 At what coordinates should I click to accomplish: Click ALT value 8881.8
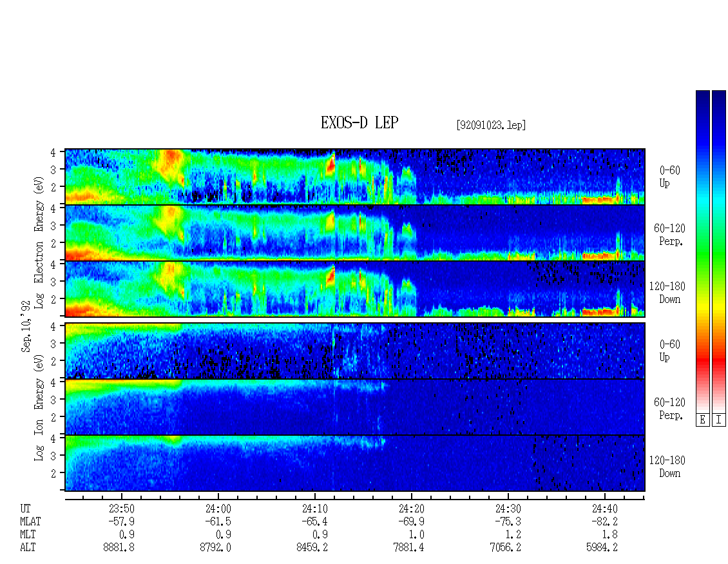click(119, 548)
